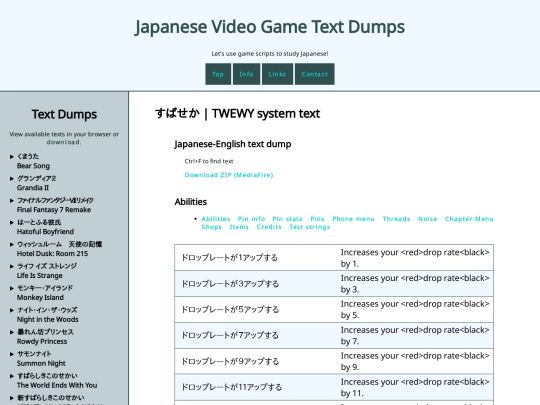
Task: Select the Grandia II sidebar title
Action: click(x=37, y=183)
